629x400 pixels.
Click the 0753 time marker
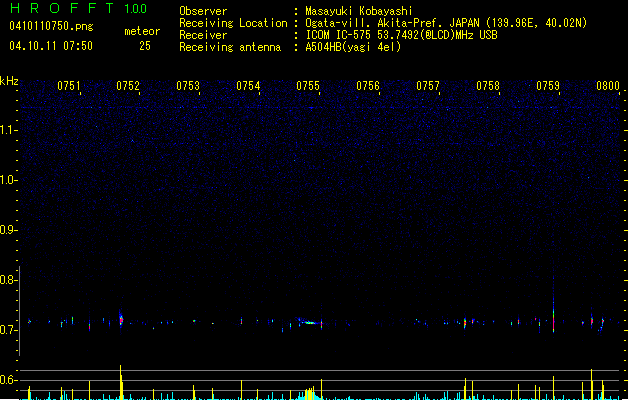(x=188, y=86)
